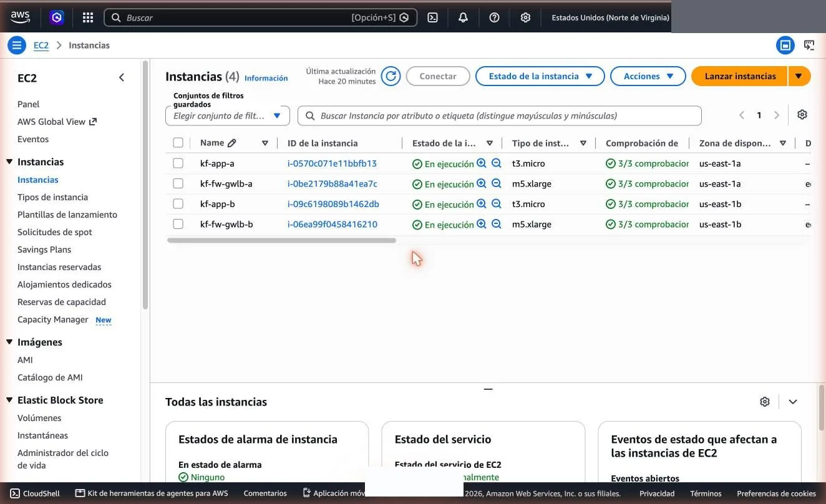This screenshot has width=826, height=504.
Task: Open the Amazon Q purple icon
Action: pos(57,17)
